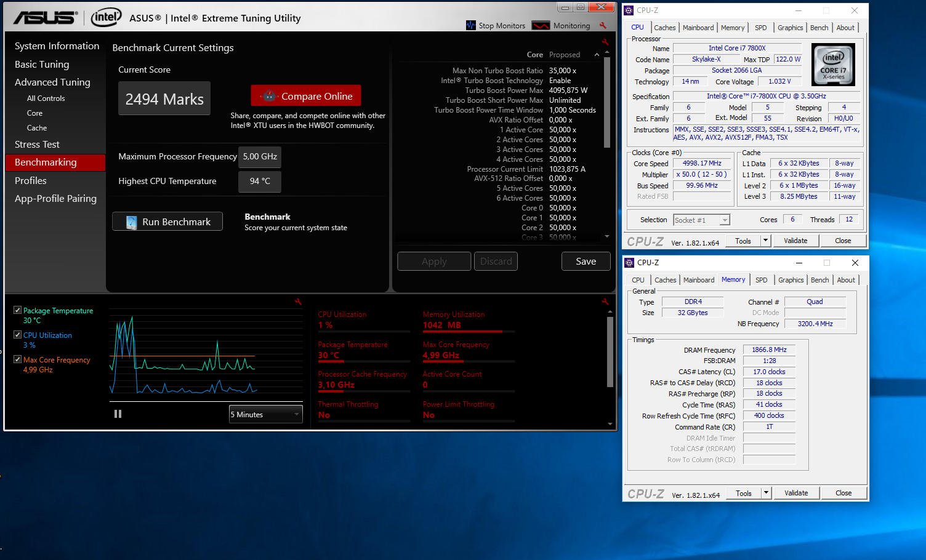Open Tools dropdown arrow in upper CPU-Z

click(x=765, y=241)
